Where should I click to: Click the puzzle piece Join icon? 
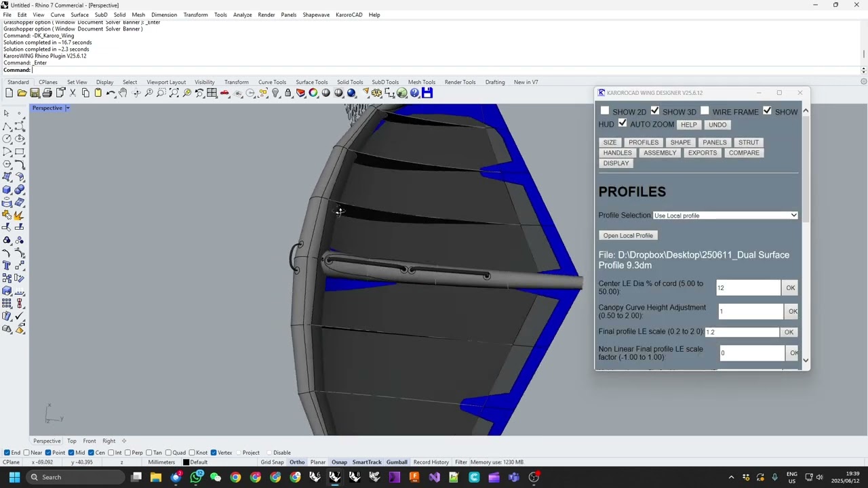(7, 215)
